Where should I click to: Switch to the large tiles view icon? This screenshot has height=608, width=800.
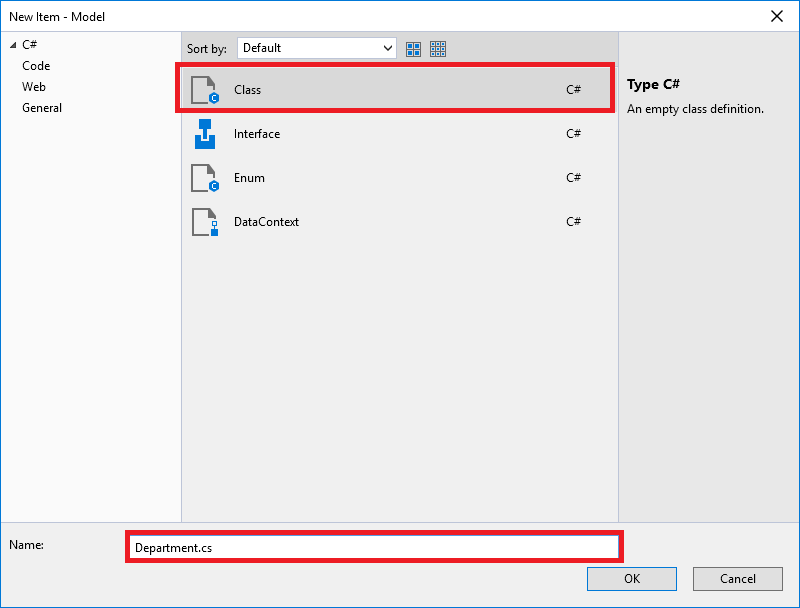coord(414,48)
